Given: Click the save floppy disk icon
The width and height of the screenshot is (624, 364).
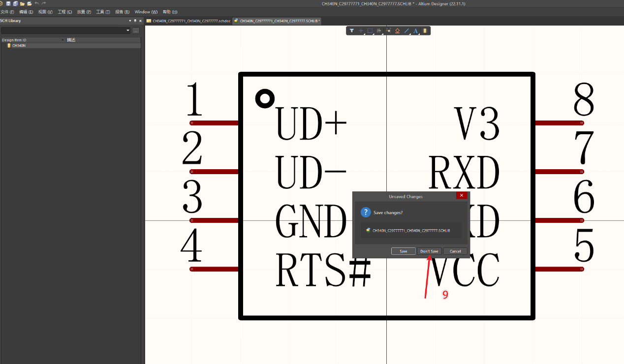Looking at the screenshot, I should click(x=8, y=3).
